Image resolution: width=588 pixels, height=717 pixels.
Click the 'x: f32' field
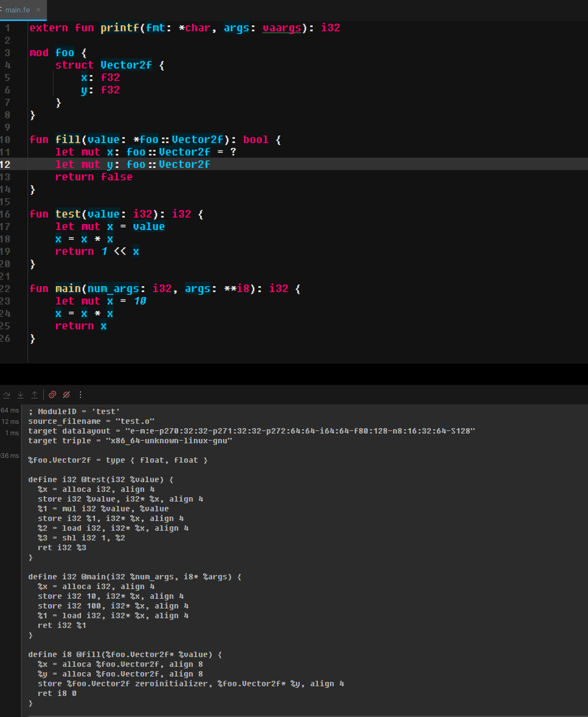[x=100, y=78]
